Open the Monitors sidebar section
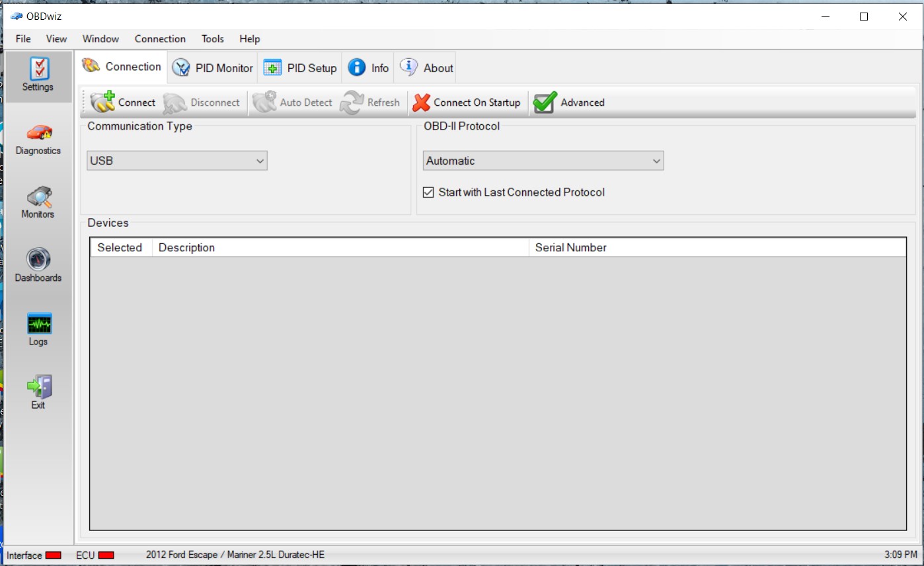This screenshot has height=566, width=924. point(38,203)
